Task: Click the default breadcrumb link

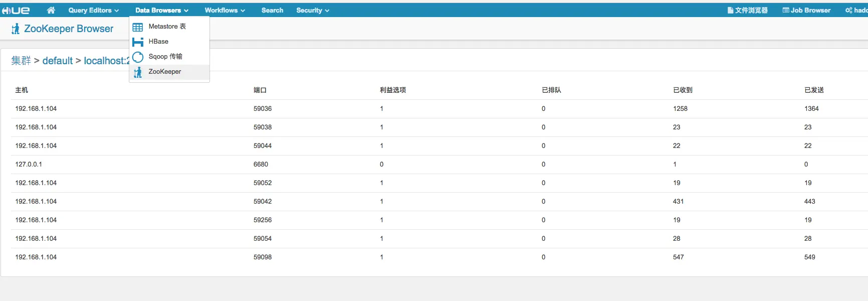Action: coord(58,61)
